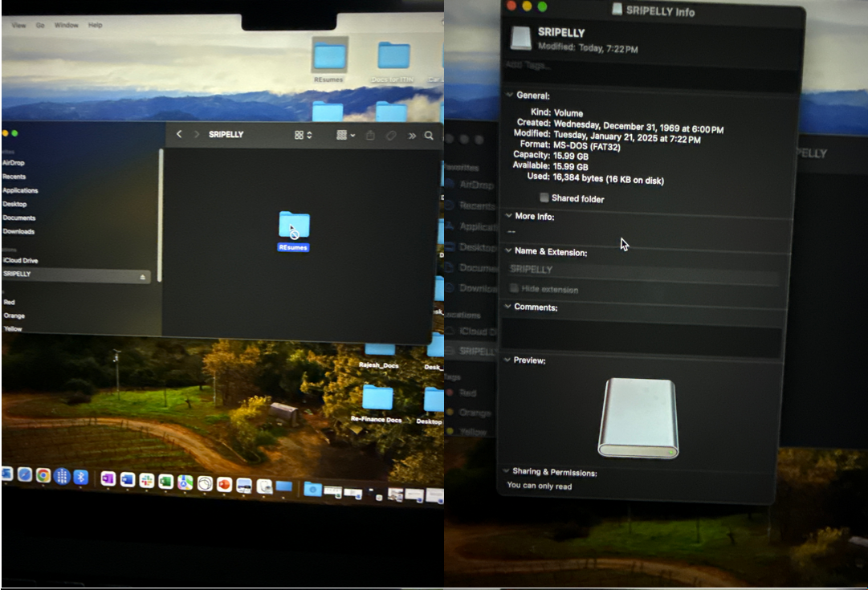Viewport: 868px width, 590px height.
Task: Click the 'MS-DOS (FAT32)' format value
Action: click(x=587, y=147)
